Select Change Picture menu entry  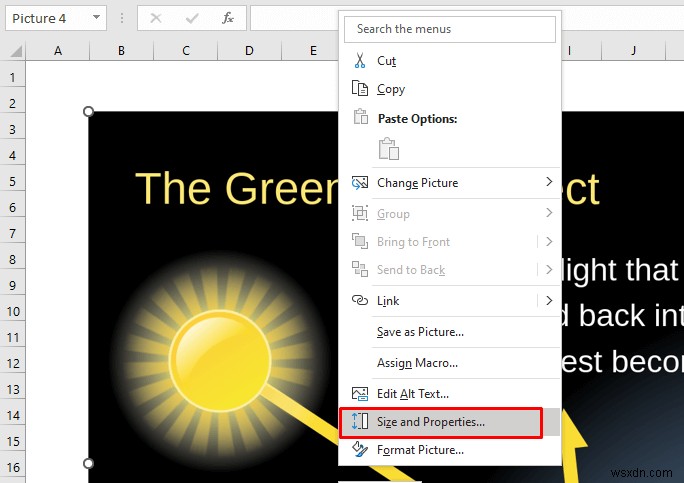[x=450, y=182]
